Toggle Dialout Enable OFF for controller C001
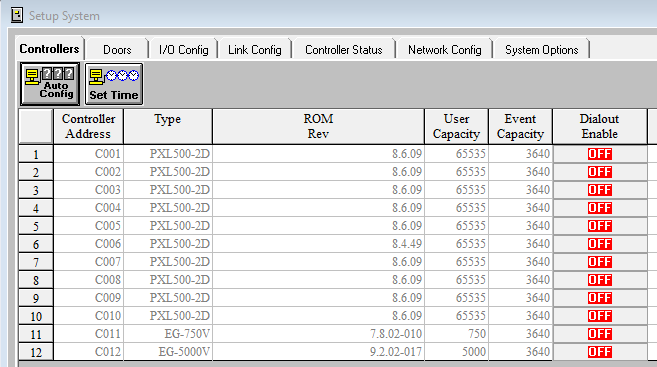Viewport: 657px width, 367px height. (600, 154)
